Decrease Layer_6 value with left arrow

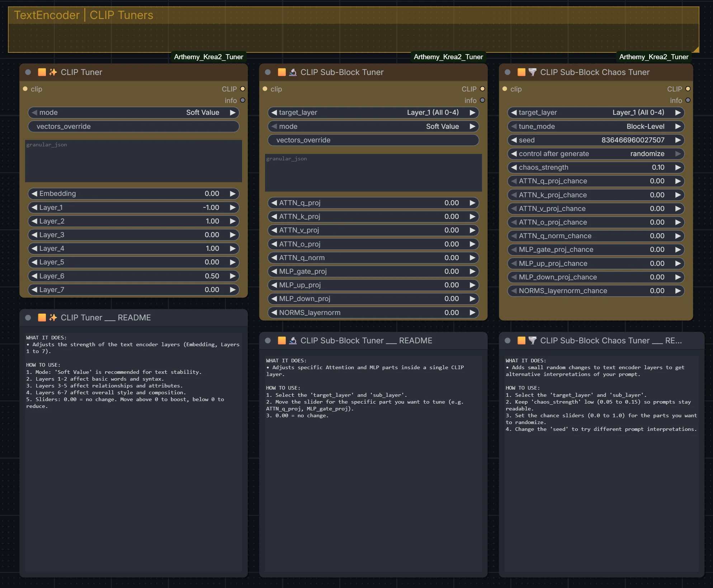34,276
